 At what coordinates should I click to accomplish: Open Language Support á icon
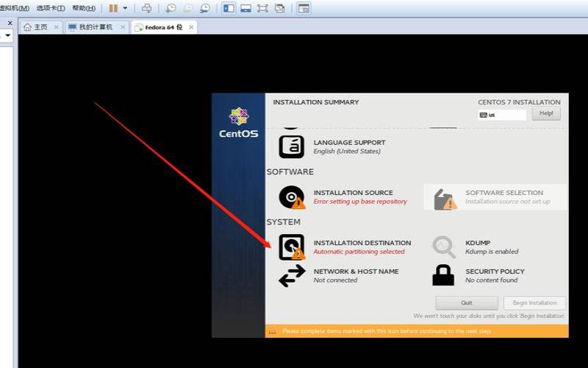(291, 146)
